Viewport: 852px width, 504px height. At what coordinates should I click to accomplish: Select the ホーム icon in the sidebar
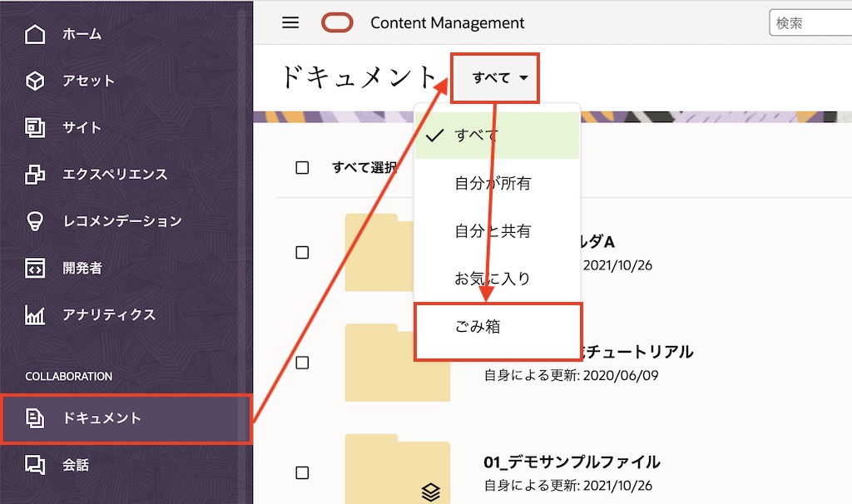coord(35,35)
